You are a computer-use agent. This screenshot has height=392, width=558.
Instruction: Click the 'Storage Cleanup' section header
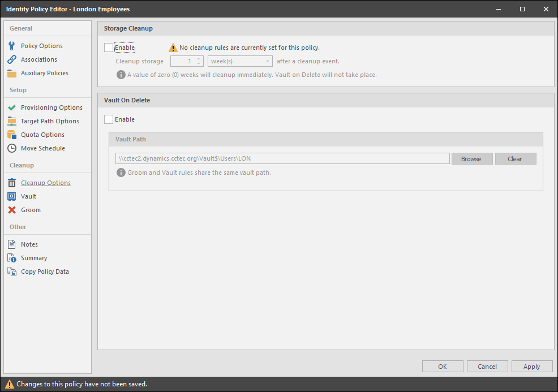click(x=128, y=28)
